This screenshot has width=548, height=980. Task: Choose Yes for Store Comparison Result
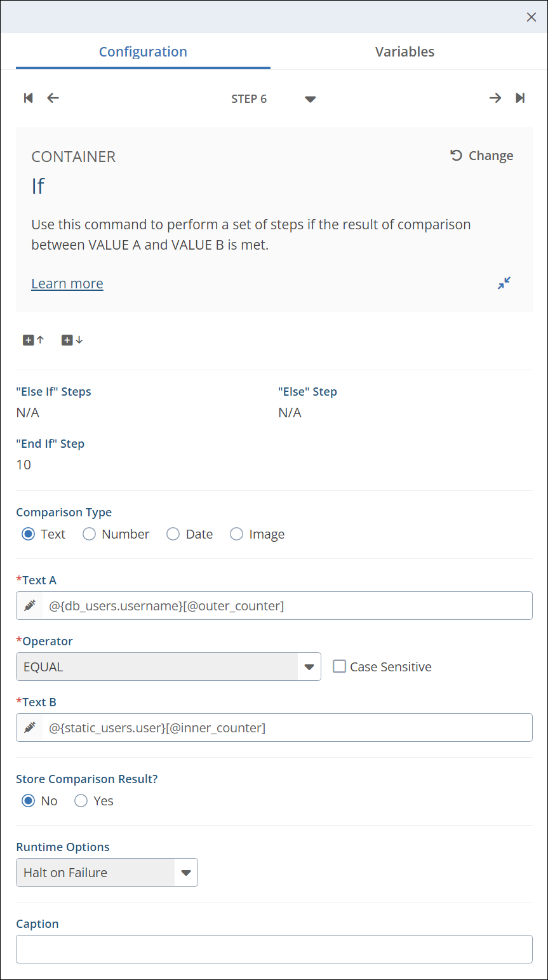(x=81, y=801)
